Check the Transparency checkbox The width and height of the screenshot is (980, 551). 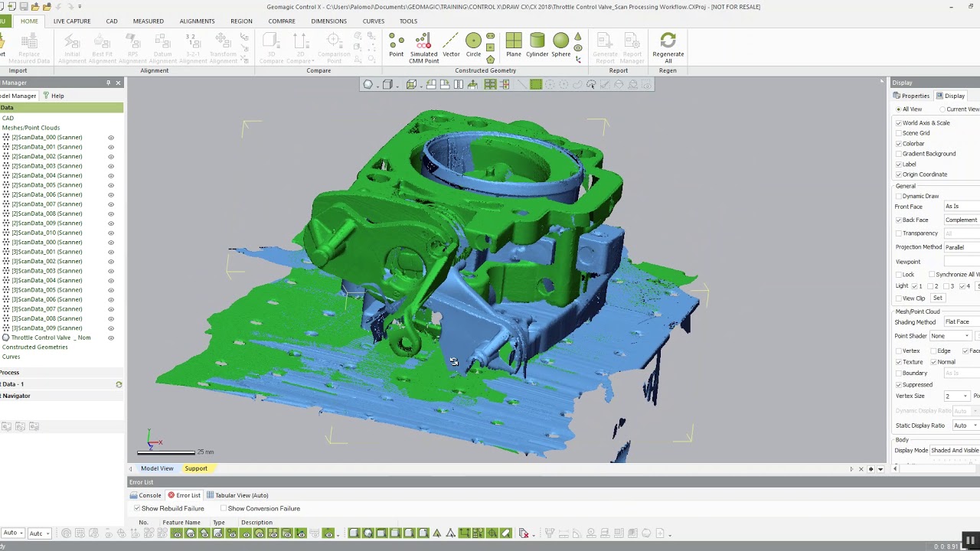click(x=899, y=233)
